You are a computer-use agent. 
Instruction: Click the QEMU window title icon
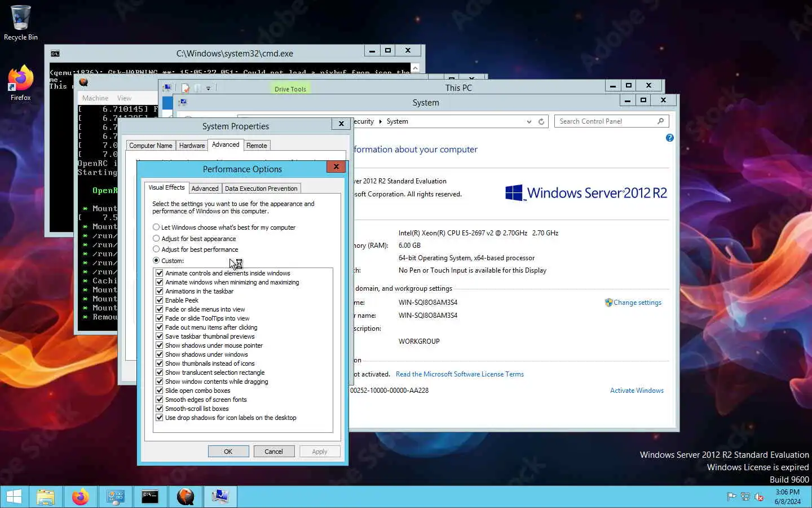(x=83, y=82)
